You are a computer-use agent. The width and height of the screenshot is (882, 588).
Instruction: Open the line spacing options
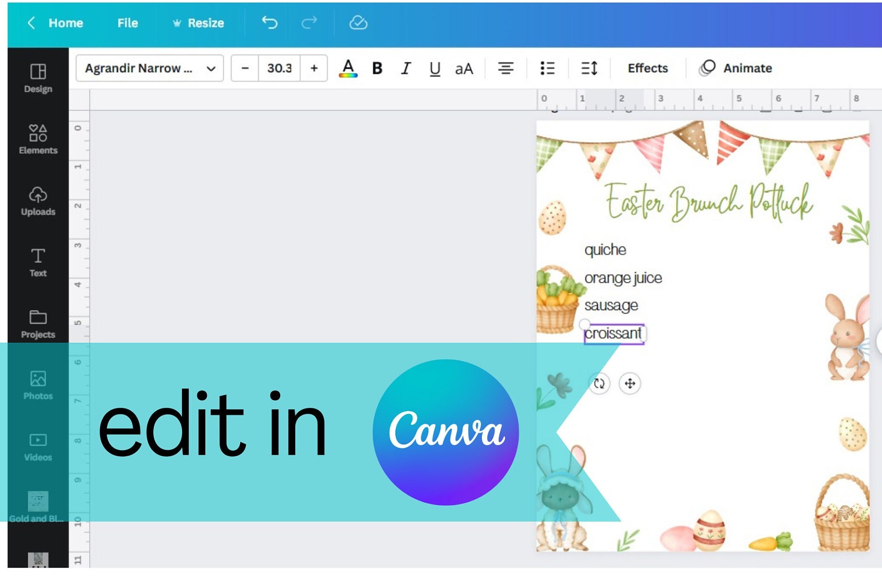588,68
